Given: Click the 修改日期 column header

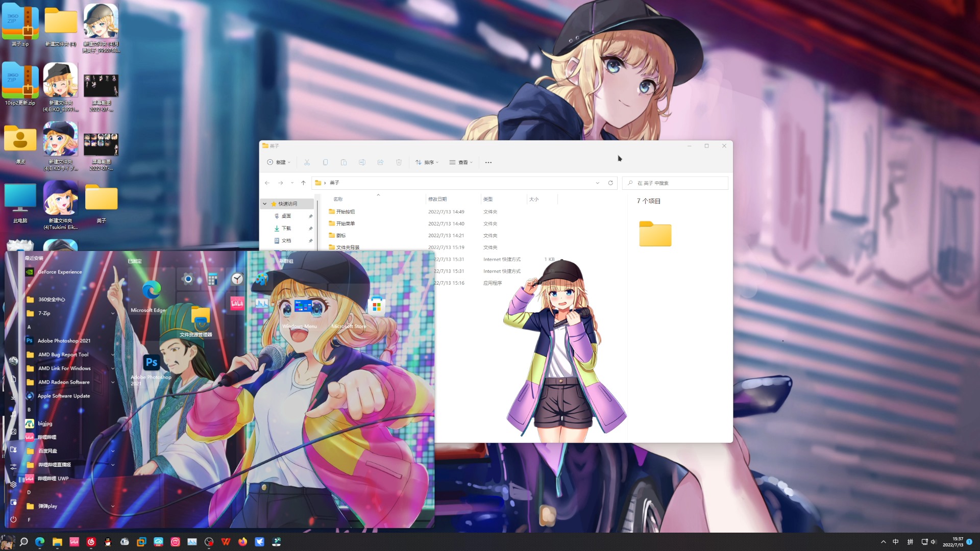Looking at the screenshot, I should click(x=437, y=199).
